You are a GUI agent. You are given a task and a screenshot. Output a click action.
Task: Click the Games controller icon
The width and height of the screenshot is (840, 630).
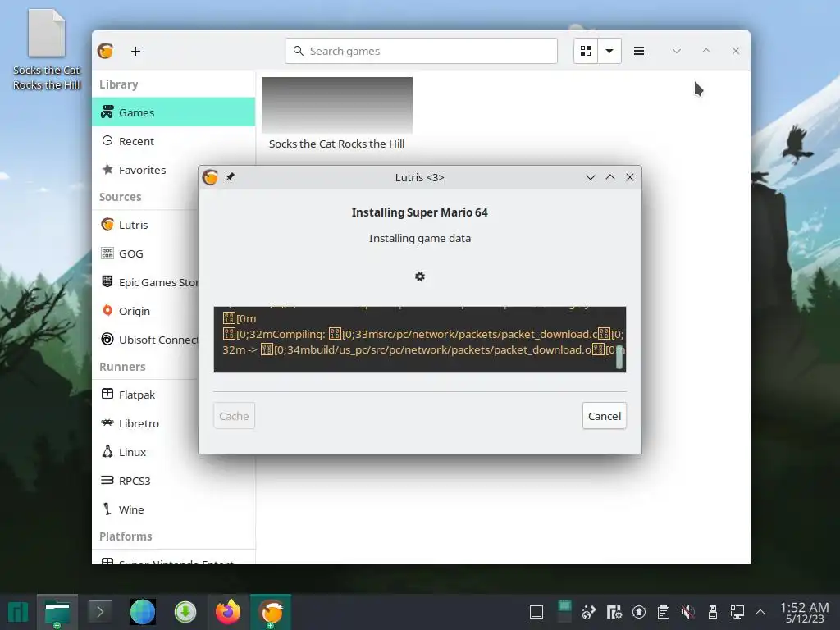107,112
